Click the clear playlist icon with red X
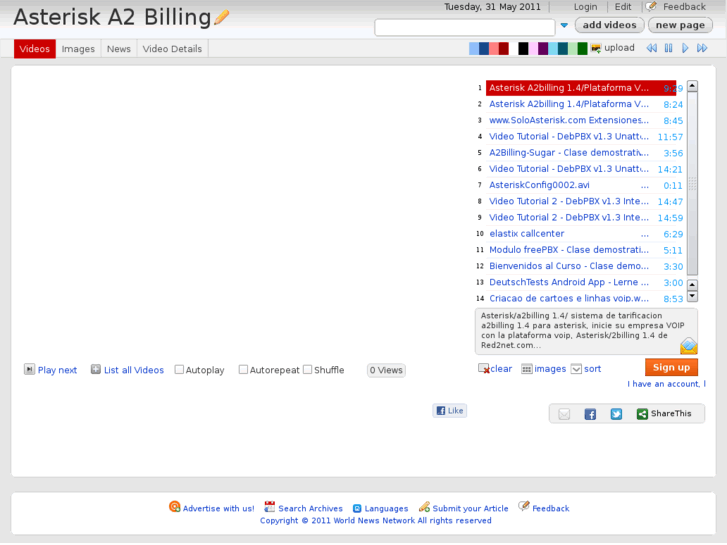Viewport: 727px width, 545px height. (x=484, y=369)
